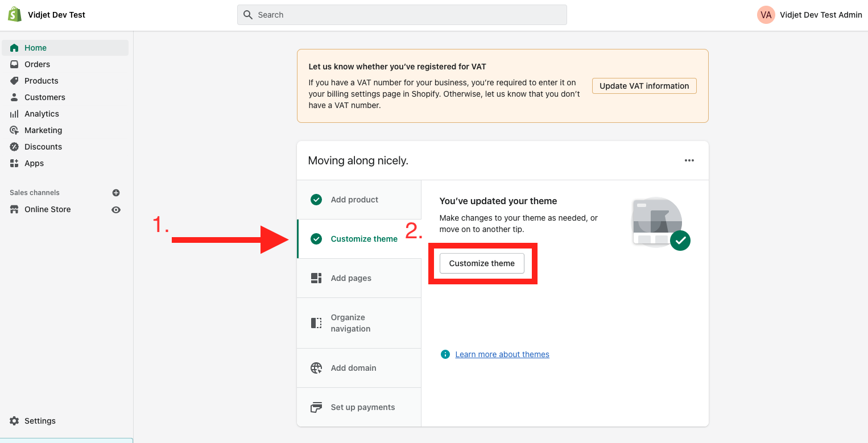This screenshot has height=443, width=868.
Task: Click the VA account avatar
Action: coord(766,15)
